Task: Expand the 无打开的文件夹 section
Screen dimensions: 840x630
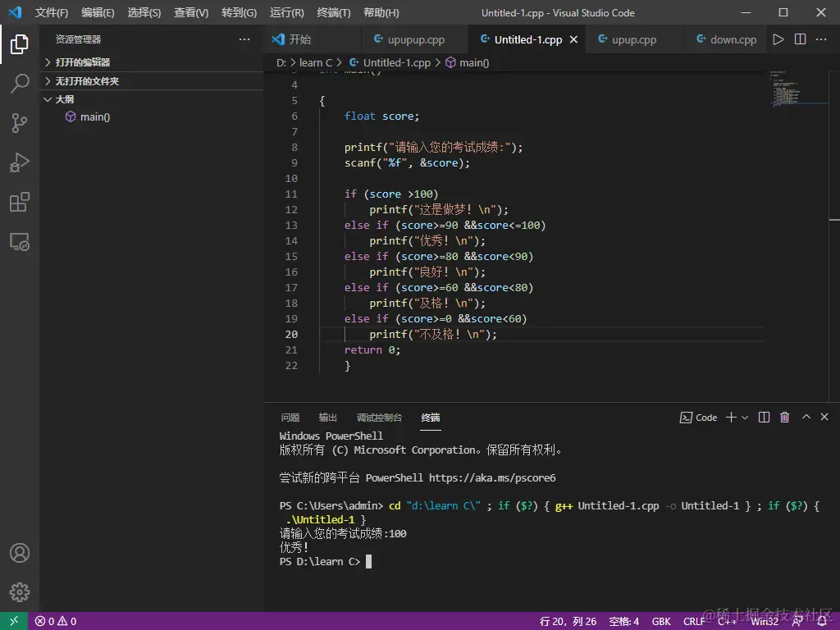Action: tap(86, 81)
